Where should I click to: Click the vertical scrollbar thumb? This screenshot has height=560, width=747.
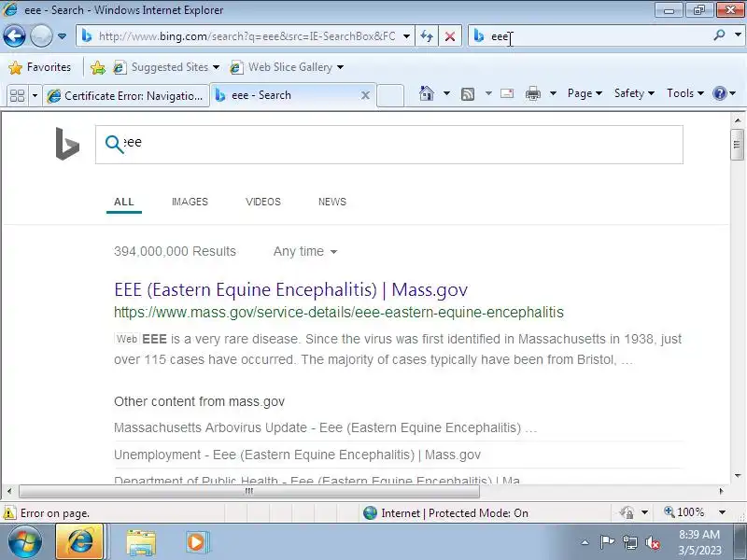(x=737, y=145)
